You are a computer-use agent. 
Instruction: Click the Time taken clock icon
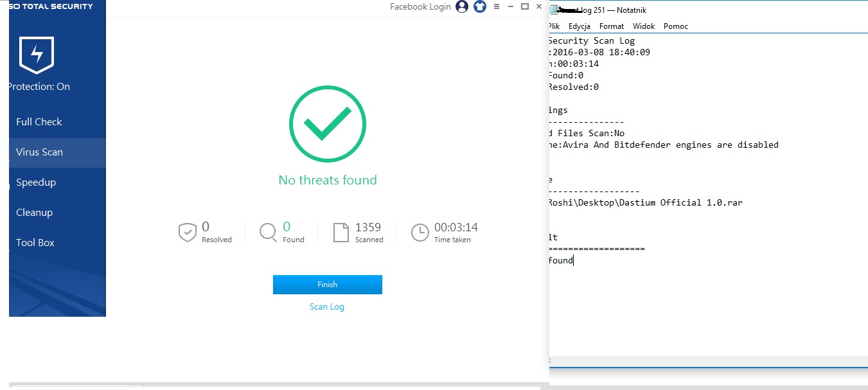point(420,233)
